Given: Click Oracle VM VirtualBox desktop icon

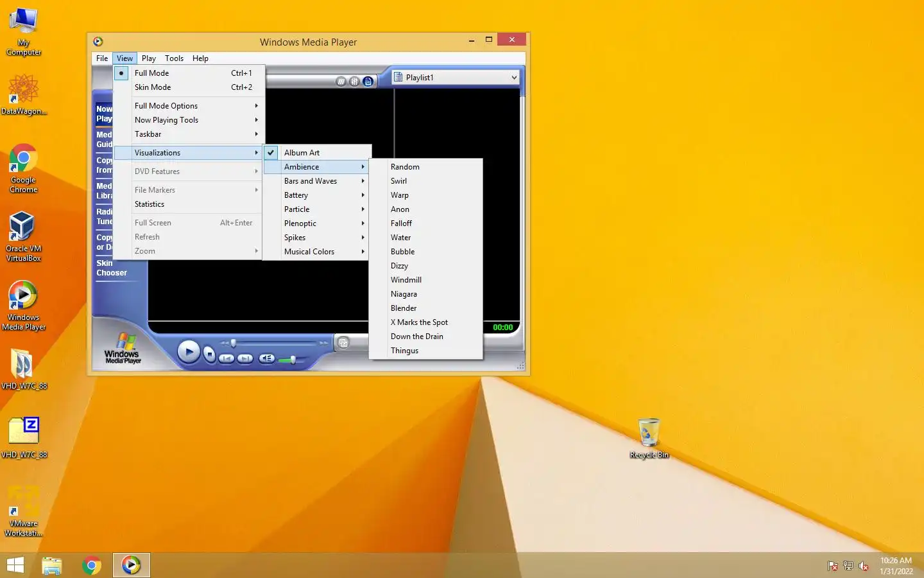Looking at the screenshot, I should tap(24, 236).
